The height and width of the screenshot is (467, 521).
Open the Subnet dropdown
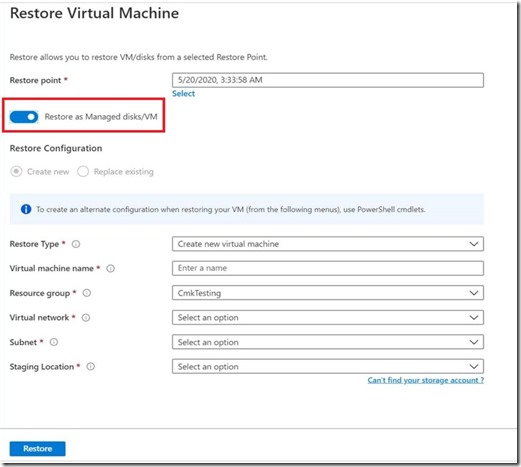328,342
